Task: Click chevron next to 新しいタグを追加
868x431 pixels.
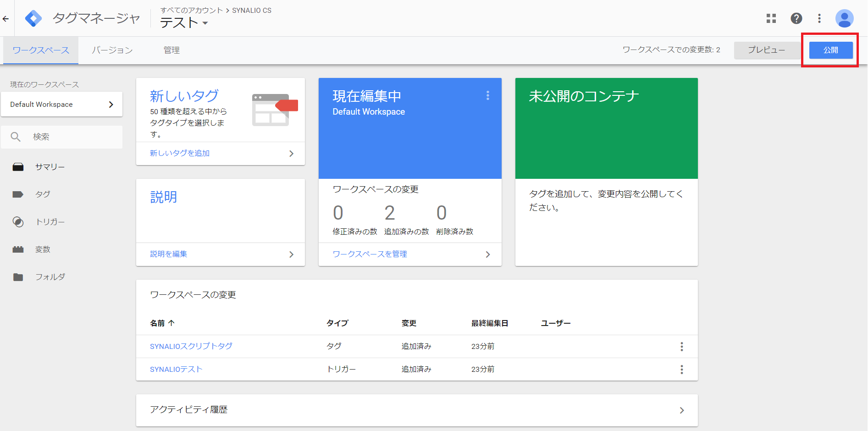Action: (291, 154)
